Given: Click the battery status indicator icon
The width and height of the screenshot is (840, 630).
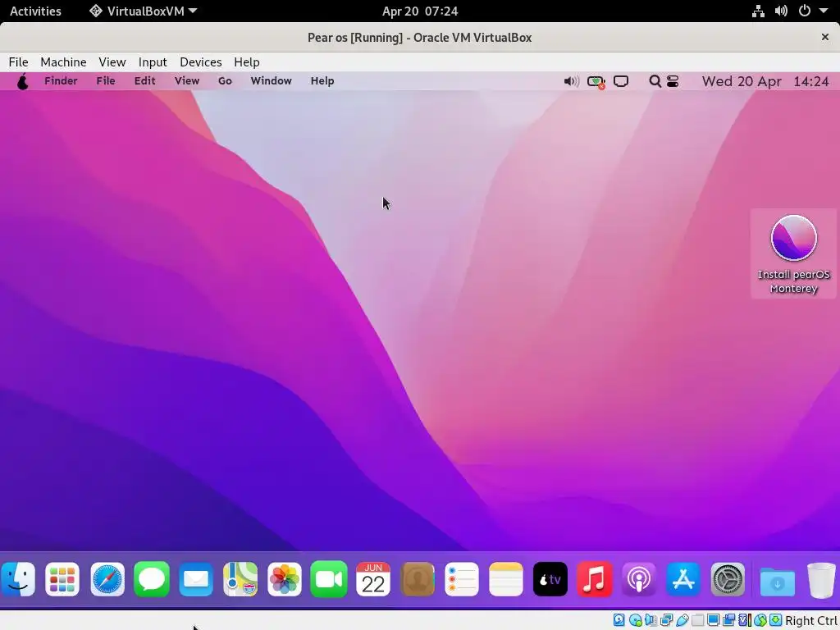Looking at the screenshot, I should point(596,82).
